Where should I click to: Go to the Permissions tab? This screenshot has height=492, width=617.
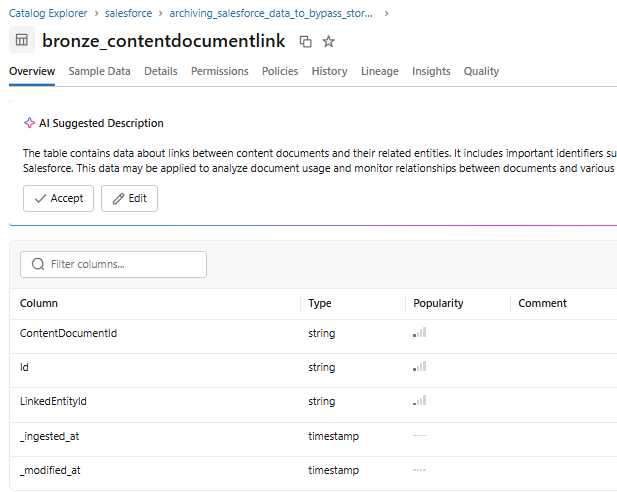[220, 71]
